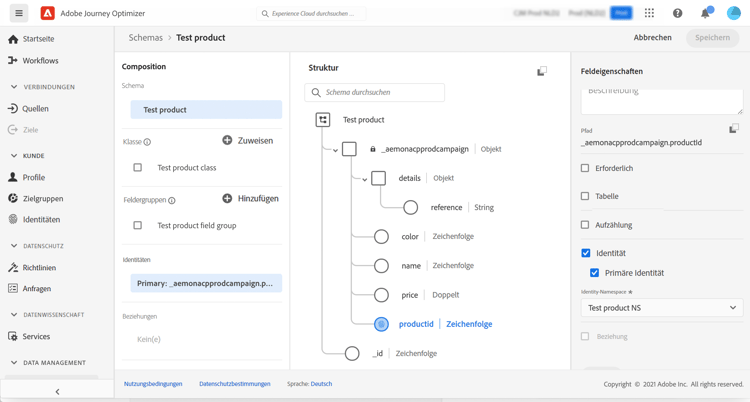Open the user profile avatar
Viewport: 750px width, 402px height.
[x=733, y=13]
